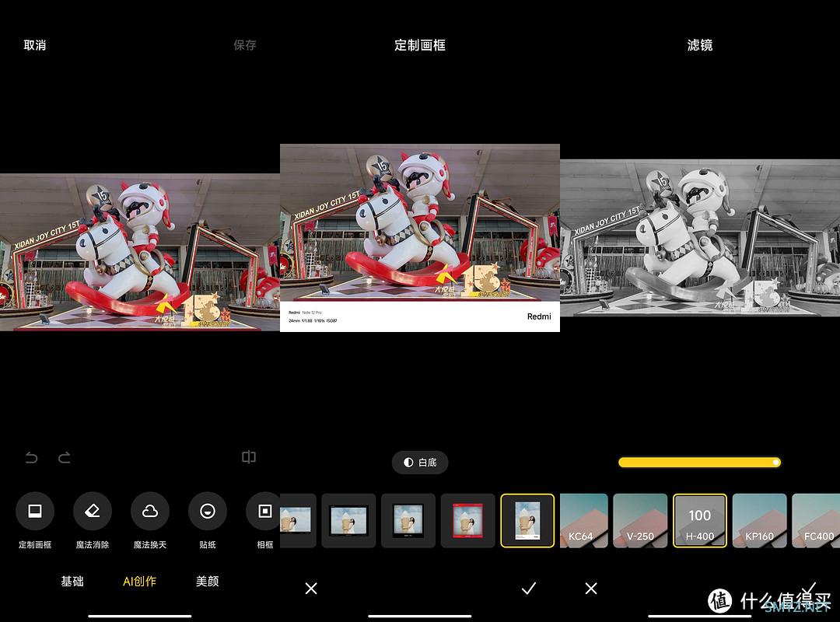Open the 定制画框 custom frame tool
Image resolution: width=840 pixels, height=622 pixels.
pos(35,512)
